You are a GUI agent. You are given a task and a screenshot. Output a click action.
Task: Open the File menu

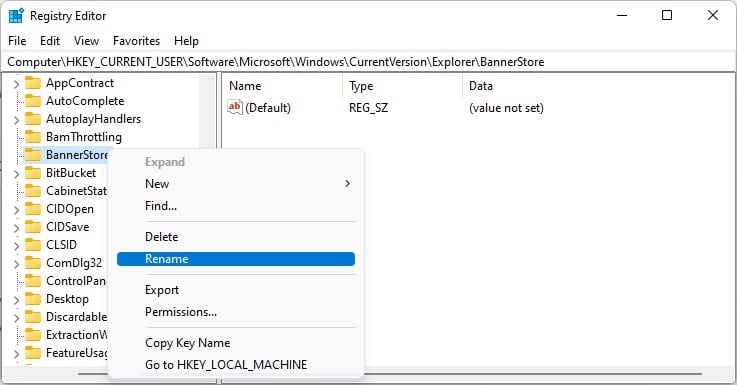click(17, 41)
